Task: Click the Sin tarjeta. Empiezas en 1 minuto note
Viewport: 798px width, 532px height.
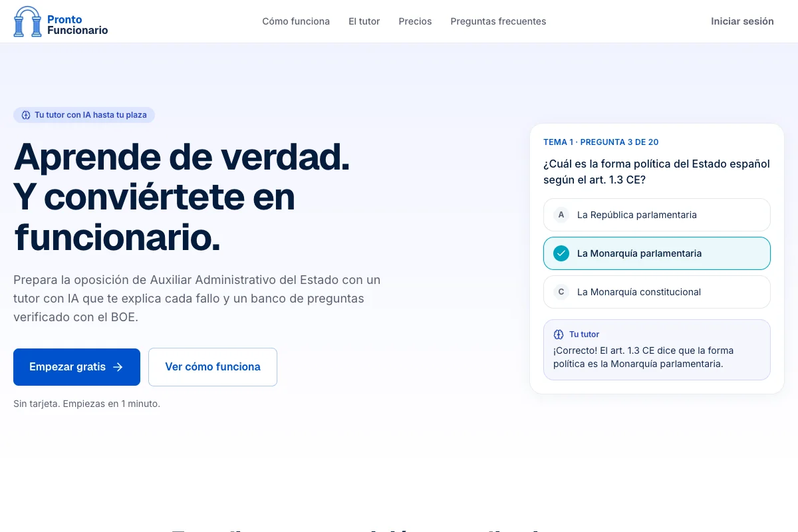Action: (86, 404)
